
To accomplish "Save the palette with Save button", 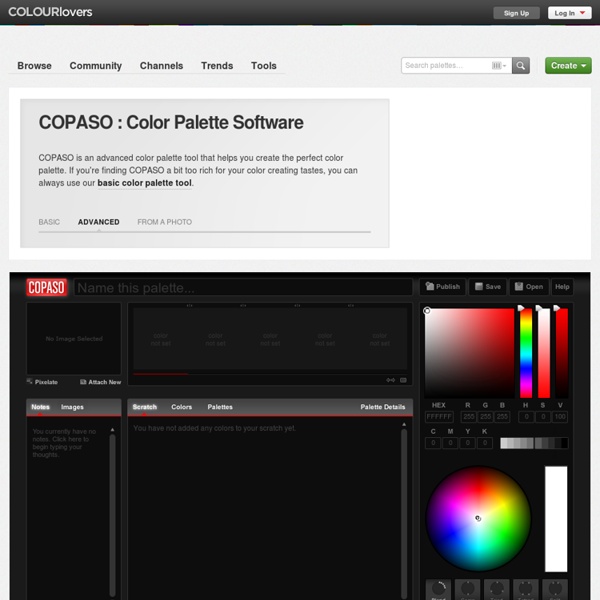I will (x=488, y=287).
